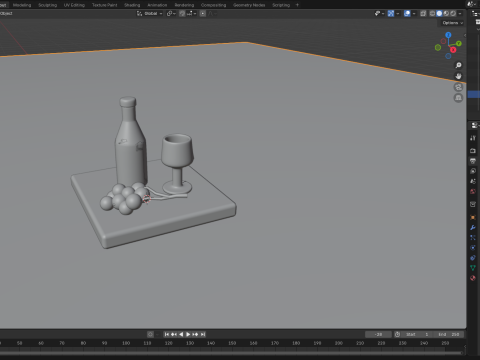Click the green Y axis on the gizmo
The height and width of the screenshot is (360, 480).
pos(459,43)
